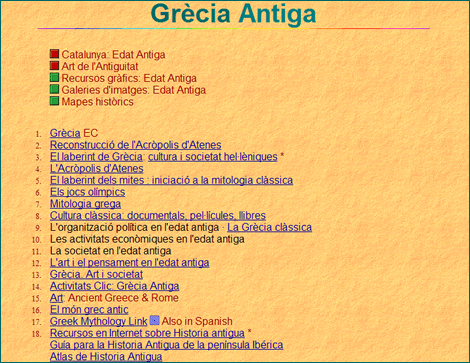Open Cultura clàssica: documentals, pel·lícules, llibres link
The height and width of the screenshot is (363, 470).
pyautogui.click(x=158, y=216)
